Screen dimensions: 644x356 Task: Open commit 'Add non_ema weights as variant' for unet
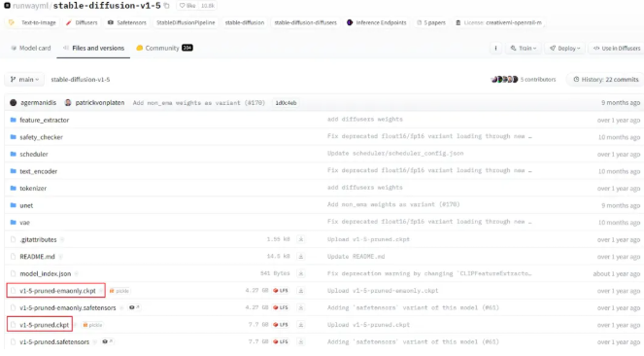pos(393,204)
